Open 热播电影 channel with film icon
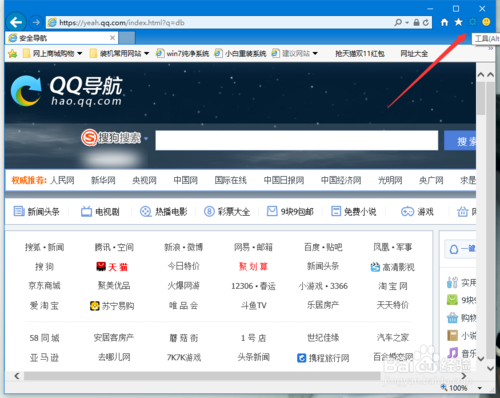The width and height of the screenshot is (500, 398). coord(163,211)
